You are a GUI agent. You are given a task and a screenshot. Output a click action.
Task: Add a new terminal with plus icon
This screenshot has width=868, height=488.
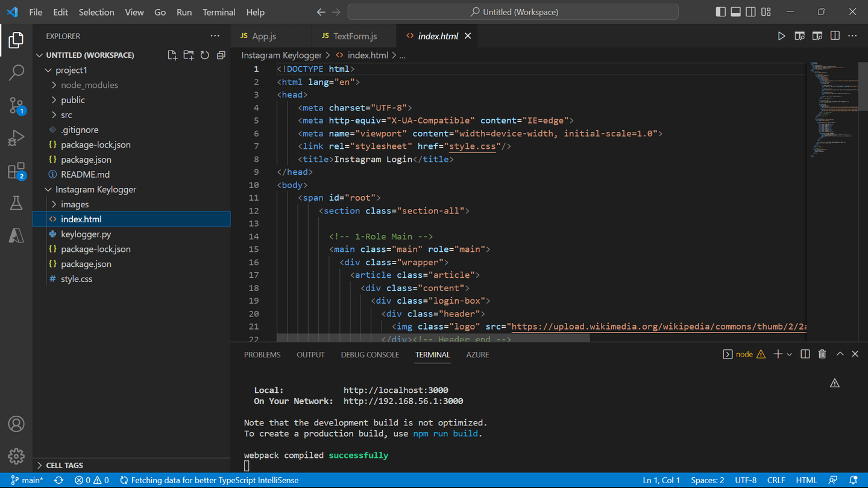[x=778, y=354]
